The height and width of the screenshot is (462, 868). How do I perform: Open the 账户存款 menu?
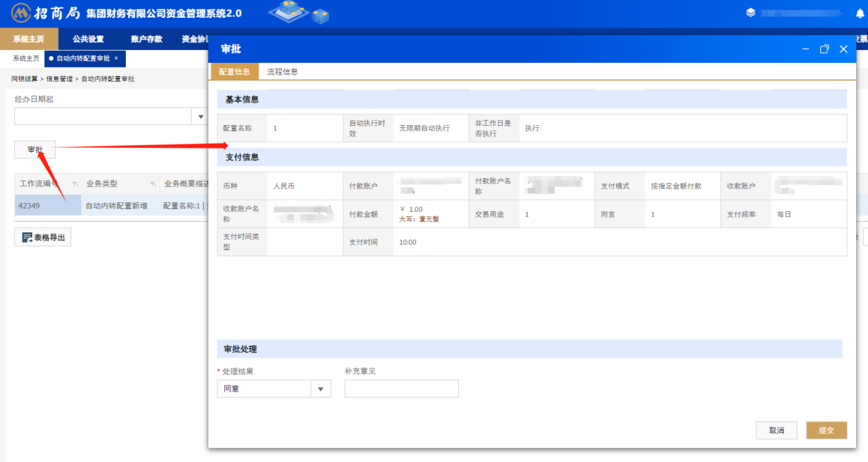pos(146,39)
